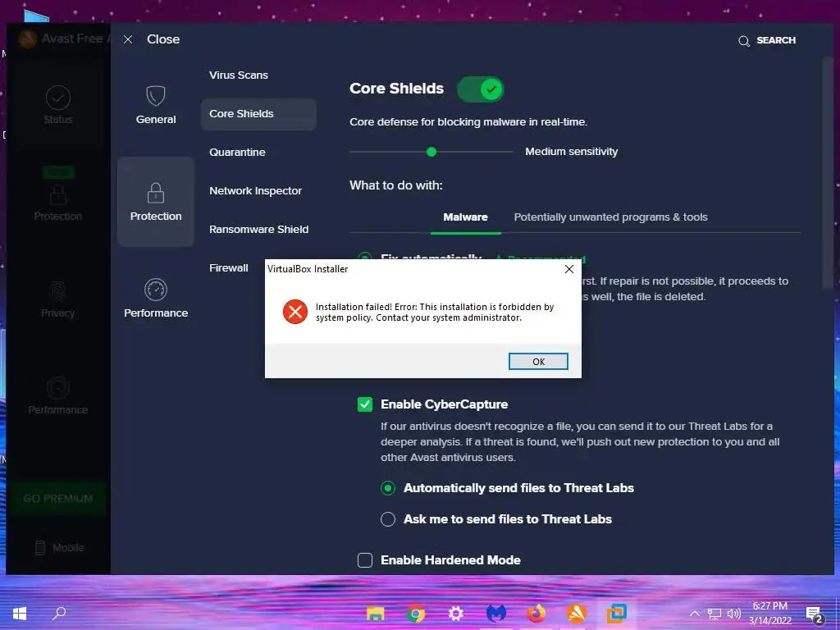Click the Mobile phone icon in Avast sidebar

tap(39, 547)
